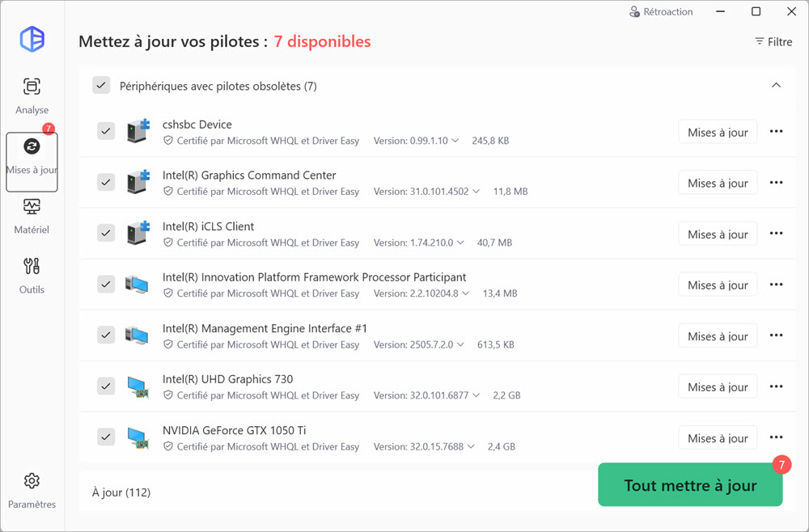809x532 pixels.
Task: Switch to Mises à jour section
Action: 32,162
